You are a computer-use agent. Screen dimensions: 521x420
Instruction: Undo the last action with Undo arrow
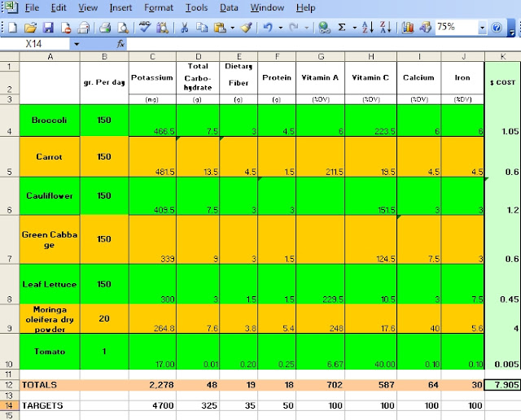tap(268, 27)
